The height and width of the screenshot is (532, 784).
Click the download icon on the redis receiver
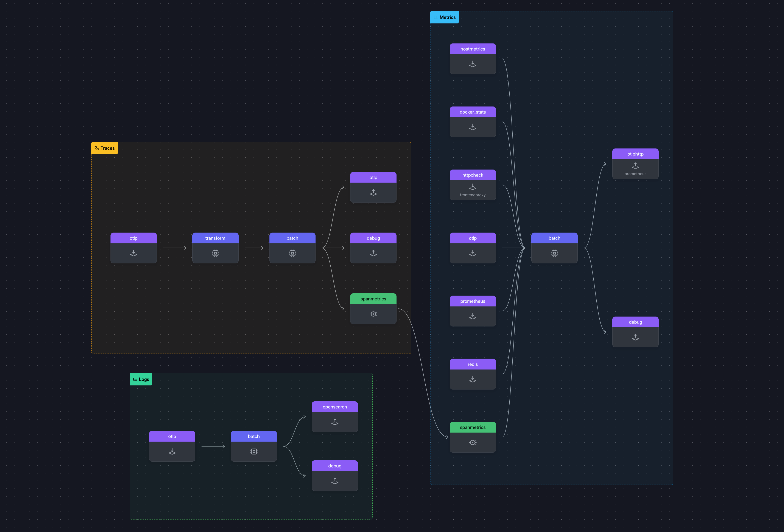pos(473,379)
